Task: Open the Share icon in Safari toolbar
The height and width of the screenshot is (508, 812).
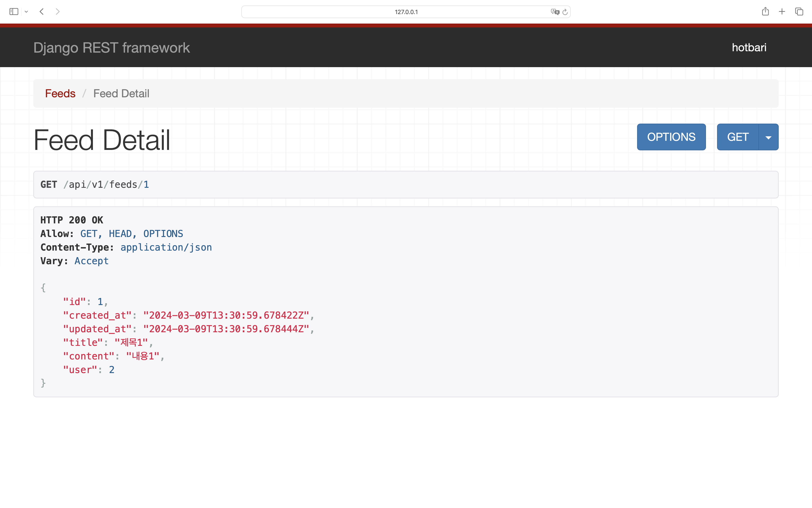Action: coord(765,11)
